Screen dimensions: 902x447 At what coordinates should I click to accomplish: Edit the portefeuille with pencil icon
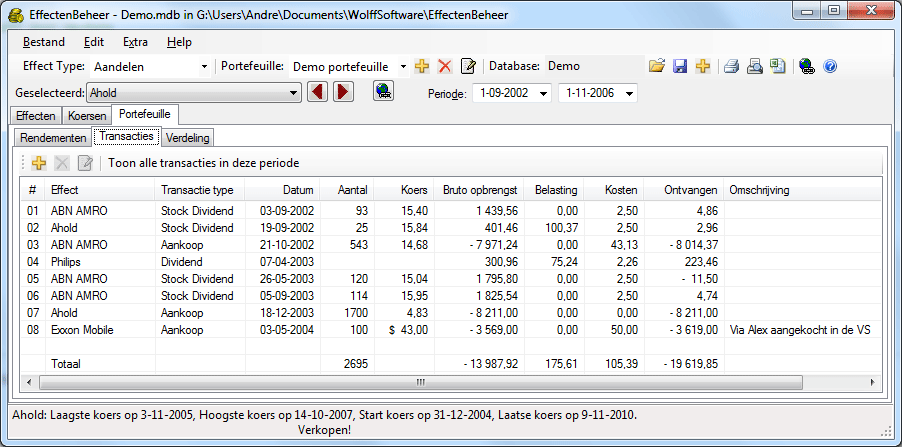(467, 67)
